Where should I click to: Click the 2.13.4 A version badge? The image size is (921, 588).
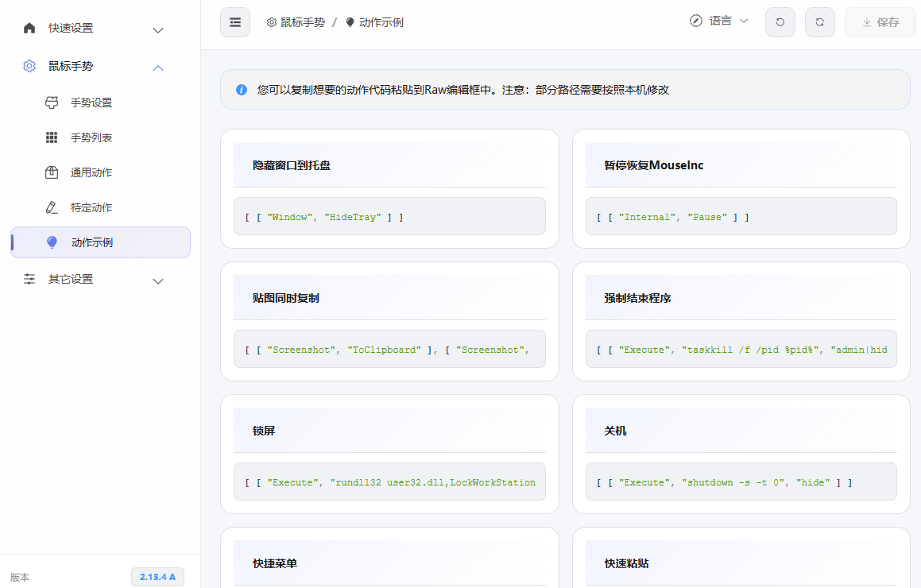tap(157, 577)
